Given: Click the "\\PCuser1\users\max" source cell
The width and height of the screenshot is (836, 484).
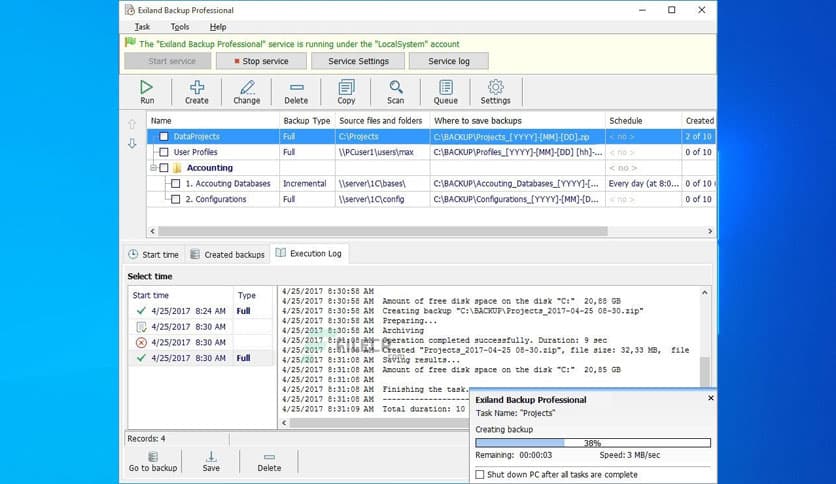Looking at the screenshot, I should coord(382,152).
